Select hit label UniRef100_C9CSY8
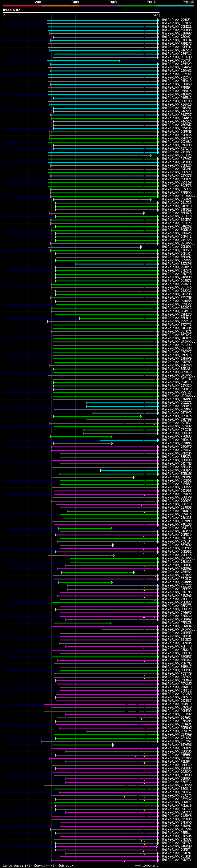This screenshot has height=868, width=197. 177,812
